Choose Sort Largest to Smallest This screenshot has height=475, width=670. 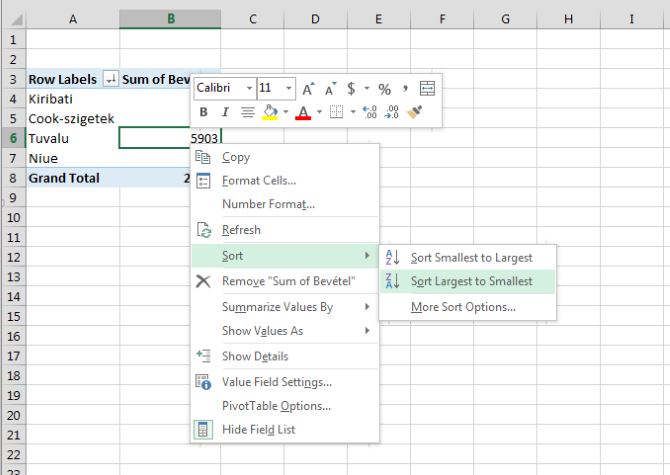click(x=467, y=281)
